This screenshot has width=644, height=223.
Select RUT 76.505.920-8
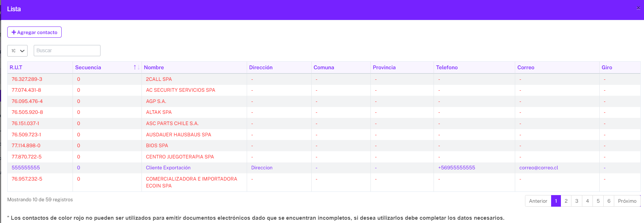27,112
